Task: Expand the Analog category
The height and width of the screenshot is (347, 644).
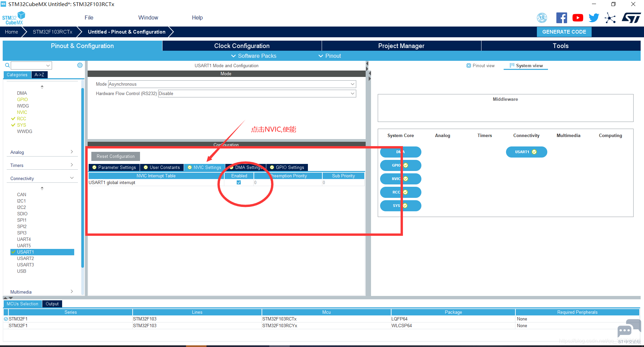Action: pos(42,152)
